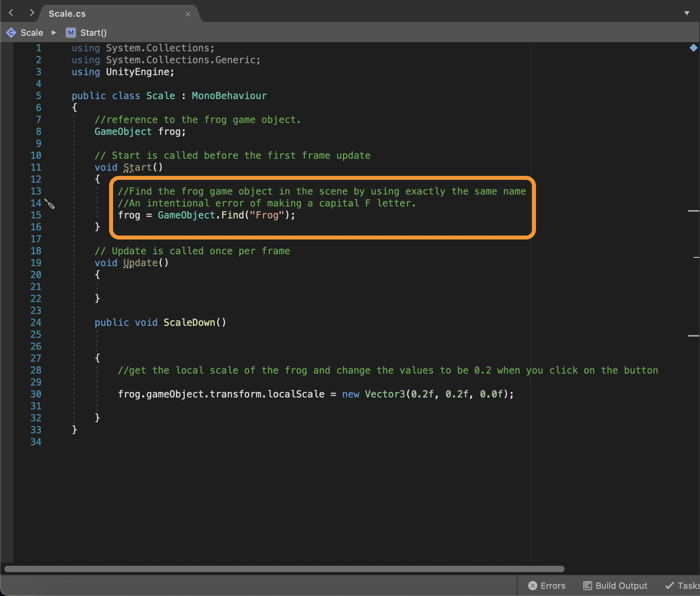Click the Update method name after void
700x596 pixels.
click(x=140, y=263)
